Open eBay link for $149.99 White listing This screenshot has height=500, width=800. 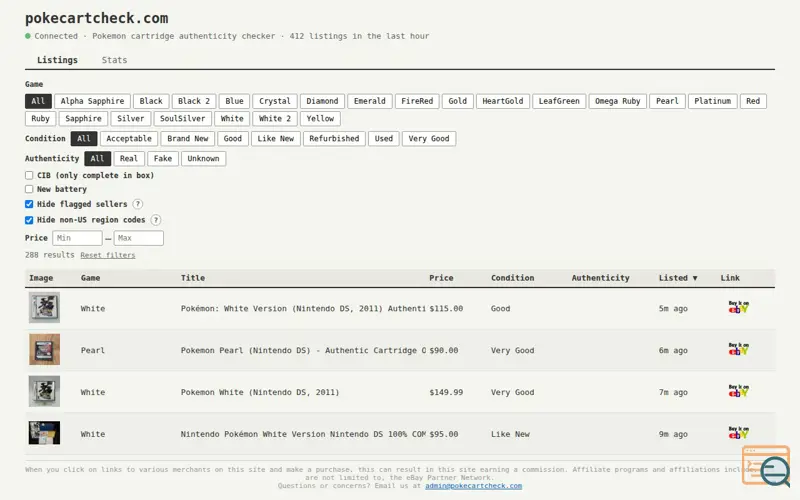coord(738,391)
